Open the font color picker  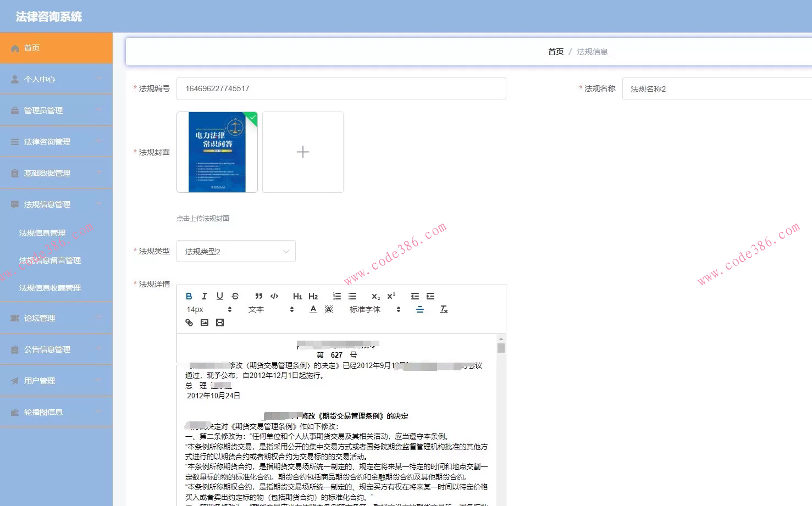pos(313,309)
